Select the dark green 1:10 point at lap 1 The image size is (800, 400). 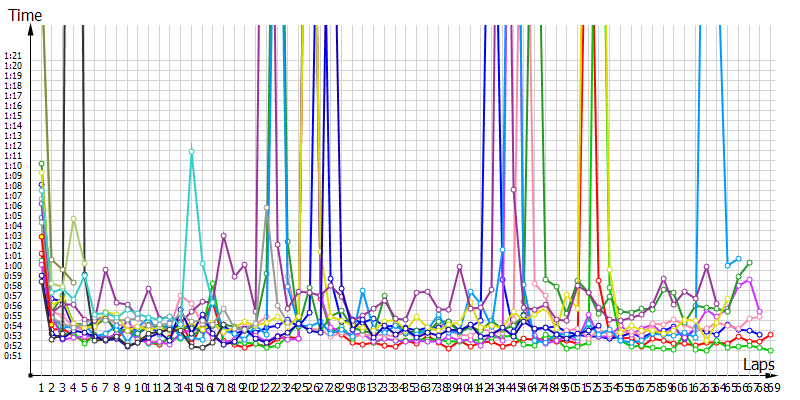coord(41,164)
